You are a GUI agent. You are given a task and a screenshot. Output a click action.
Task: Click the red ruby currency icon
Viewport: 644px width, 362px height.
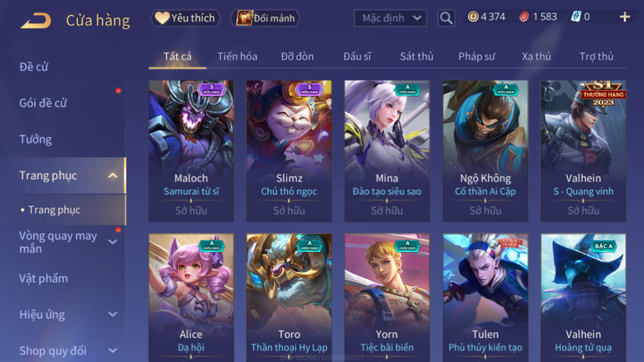[524, 17]
